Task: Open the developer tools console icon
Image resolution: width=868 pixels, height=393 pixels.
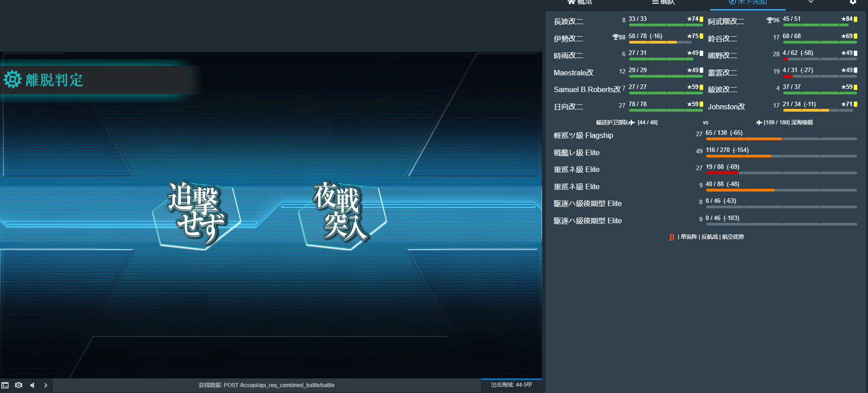Action: coord(5,385)
